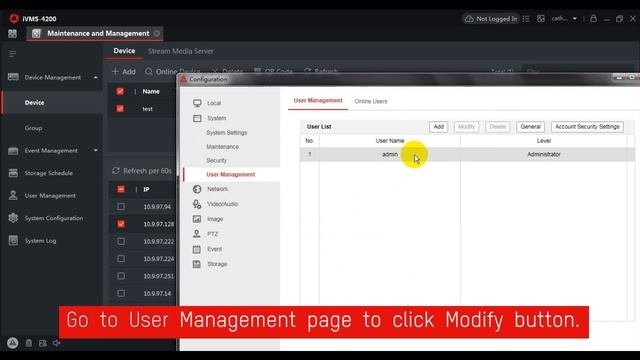
Task: Click the lock screen icon
Action: 593,19
